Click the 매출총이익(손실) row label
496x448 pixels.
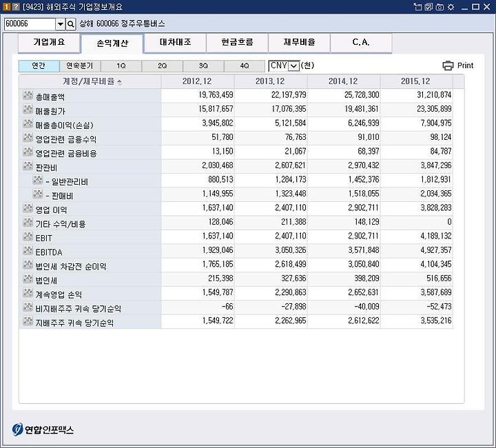pos(65,125)
